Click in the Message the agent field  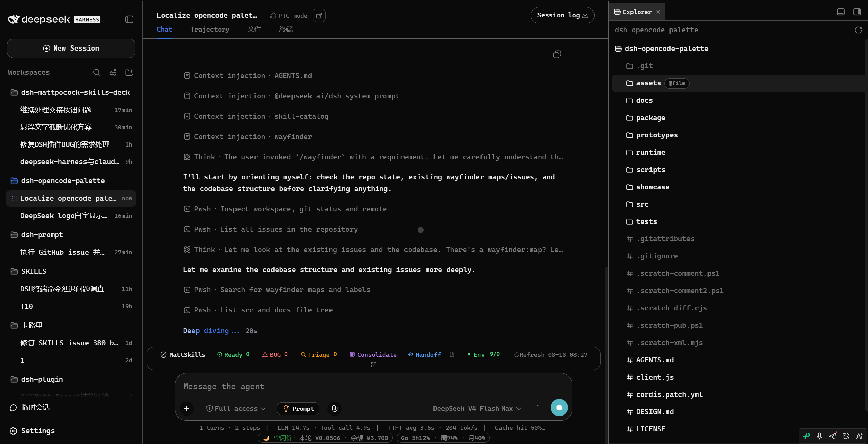click(373, 386)
